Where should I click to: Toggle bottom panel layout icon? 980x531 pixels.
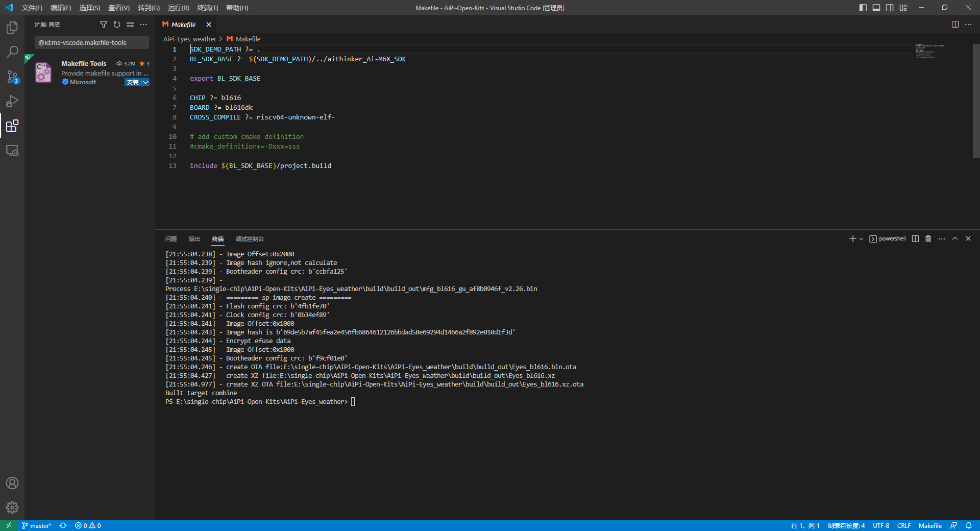point(876,8)
